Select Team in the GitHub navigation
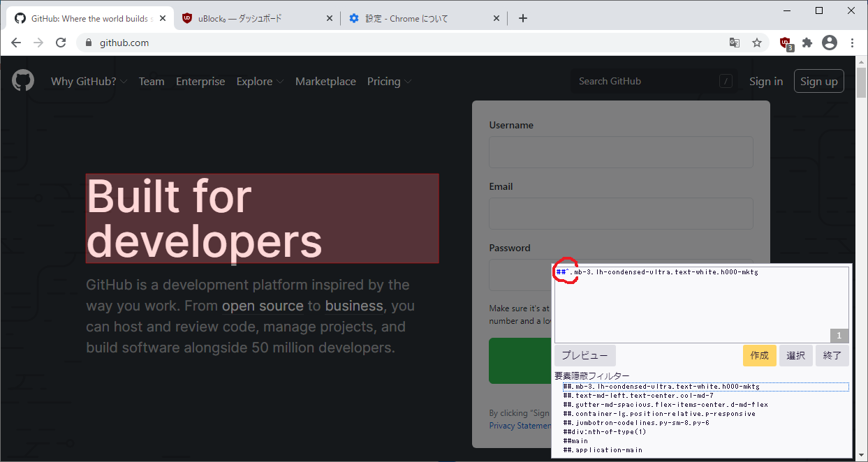Viewport: 868px width, 462px height. pos(152,81)
